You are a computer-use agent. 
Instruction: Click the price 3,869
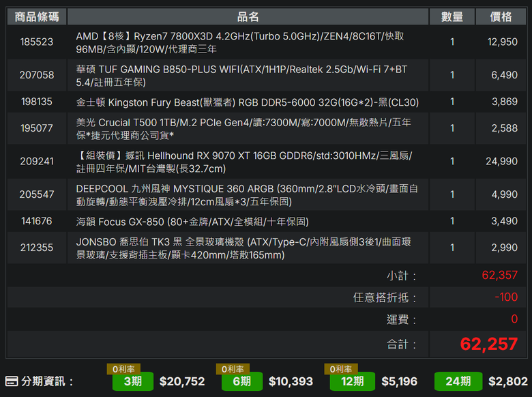click(x=505, y=102)
